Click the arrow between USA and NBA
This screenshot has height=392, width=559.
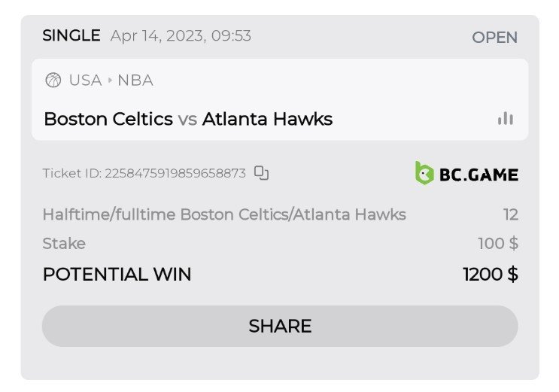(x=110, y=81)
